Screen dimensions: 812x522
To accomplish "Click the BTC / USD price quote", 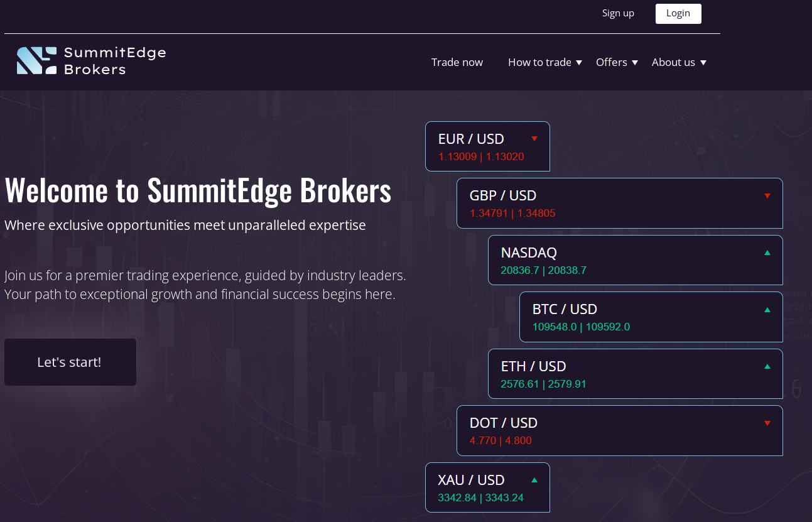I will (581, 327).
